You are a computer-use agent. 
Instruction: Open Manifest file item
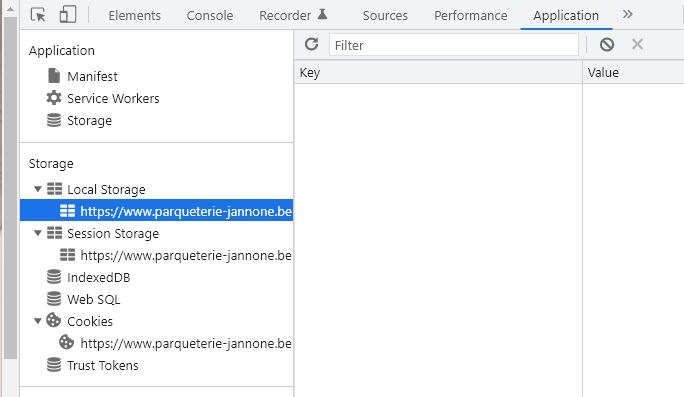[x=82, y=76]
